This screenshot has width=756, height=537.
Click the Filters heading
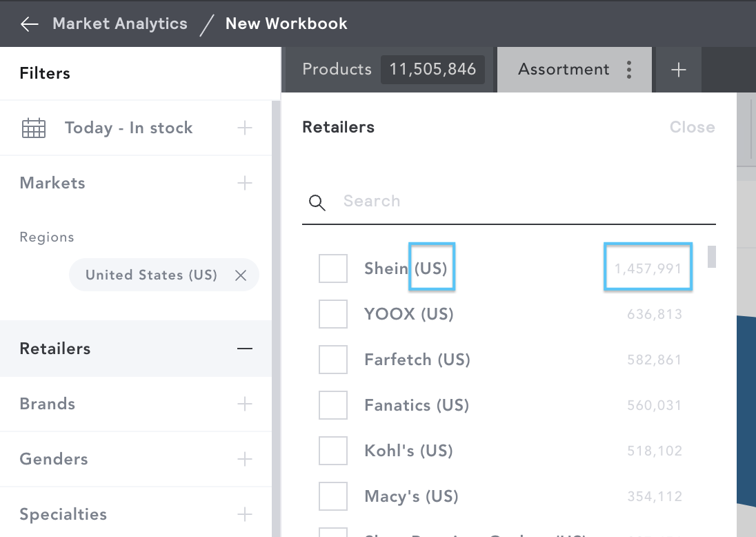45,73
